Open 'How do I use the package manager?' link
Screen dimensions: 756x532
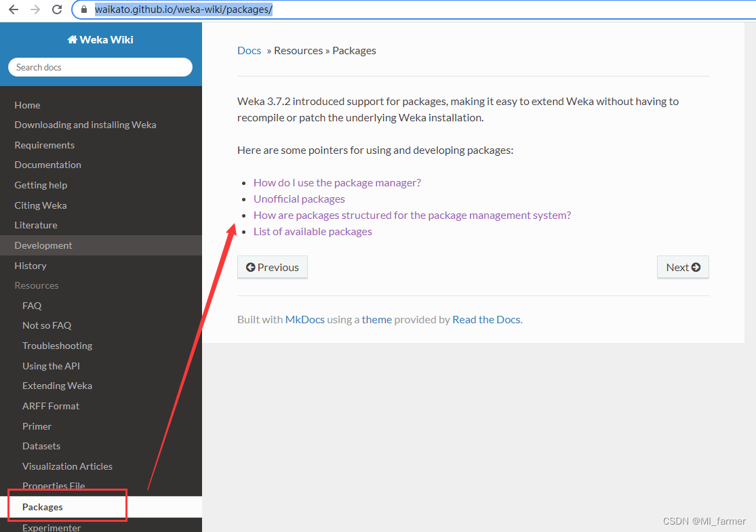[337, 182]
